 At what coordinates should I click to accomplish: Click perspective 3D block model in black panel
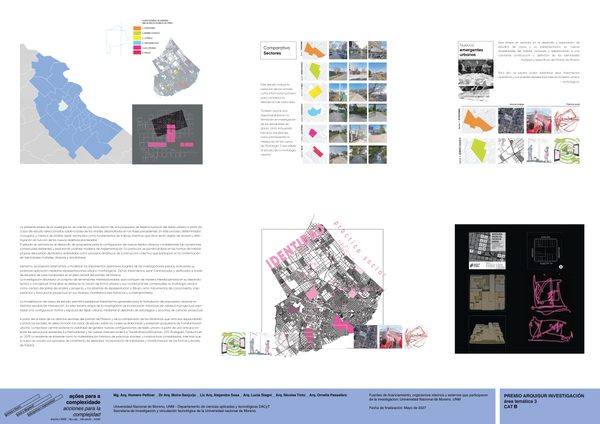coord(487,333)
